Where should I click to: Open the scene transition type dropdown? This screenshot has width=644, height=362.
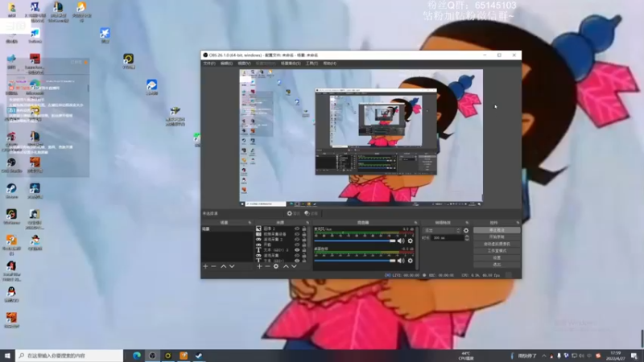click(x=441, y=230)
